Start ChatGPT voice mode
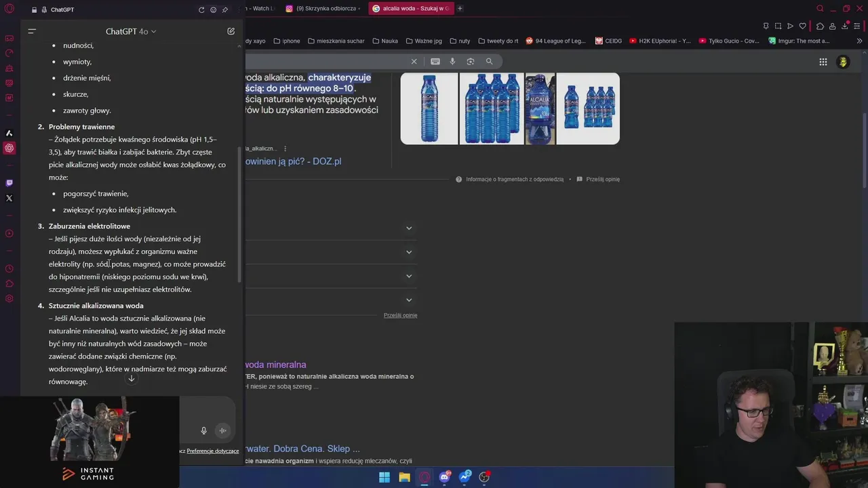Viewport: 868px width, 488px height. point(222,430)
